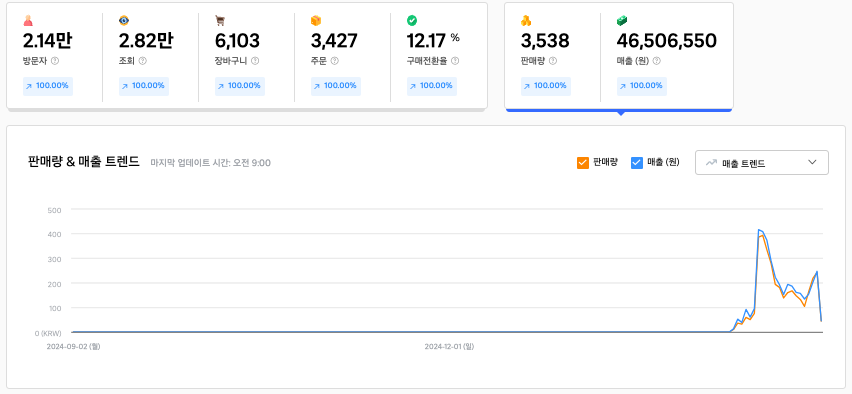Uncheck the blue 매출 (원) checkbox
This screenshot has height=394, width=852.
coord(637,162)
